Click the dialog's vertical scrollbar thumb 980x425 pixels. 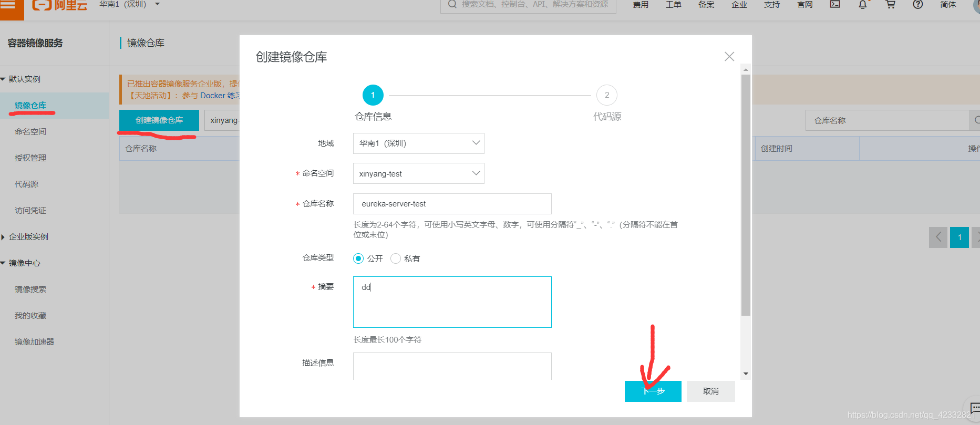pos(746,195)
